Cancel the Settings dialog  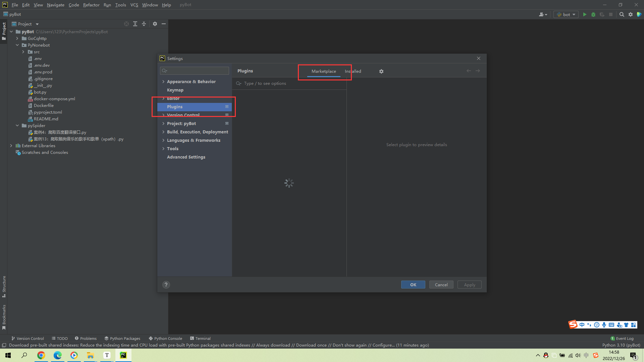tap(441, 285)
